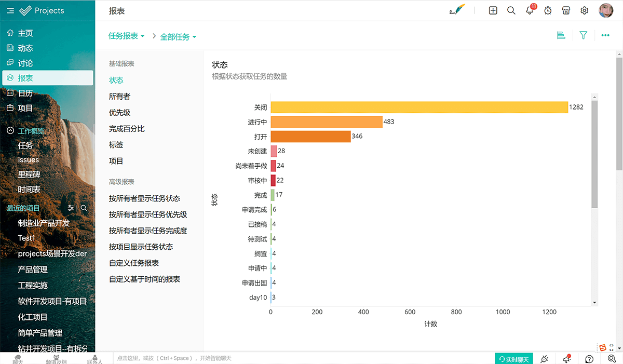Open the 任务报表 dropdown
Image resolution: width=623 pixels, height=364 pixels.
coord(126,36)
